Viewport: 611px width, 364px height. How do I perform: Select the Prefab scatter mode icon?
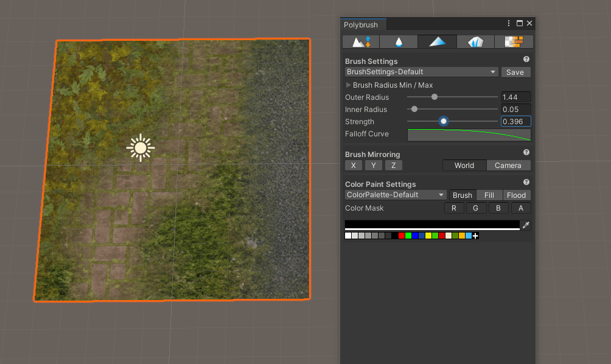point(475,42)
